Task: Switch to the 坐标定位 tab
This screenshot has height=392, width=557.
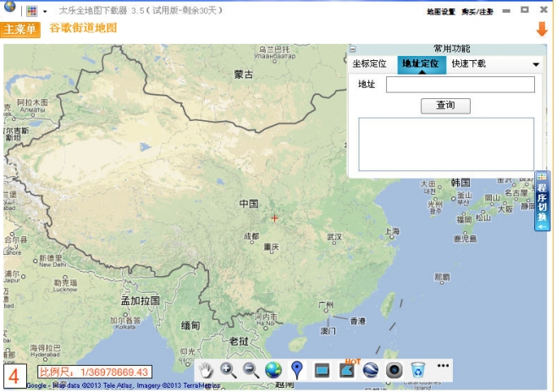Action: (x=369, y=64)
